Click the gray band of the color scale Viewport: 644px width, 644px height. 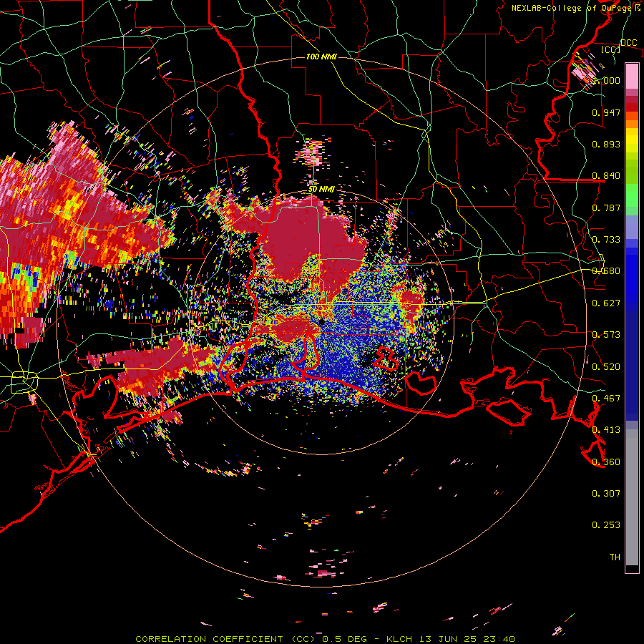pyautogui.click(x=632, y=497)
